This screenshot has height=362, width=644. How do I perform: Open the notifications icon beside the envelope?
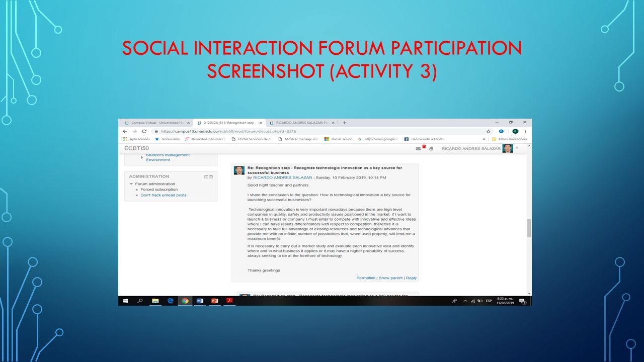tap(431, 149)
